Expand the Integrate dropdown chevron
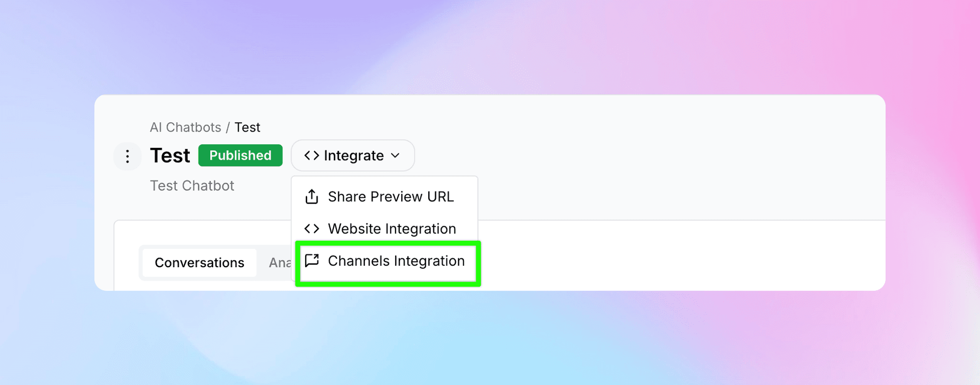 tap(396, 156)
